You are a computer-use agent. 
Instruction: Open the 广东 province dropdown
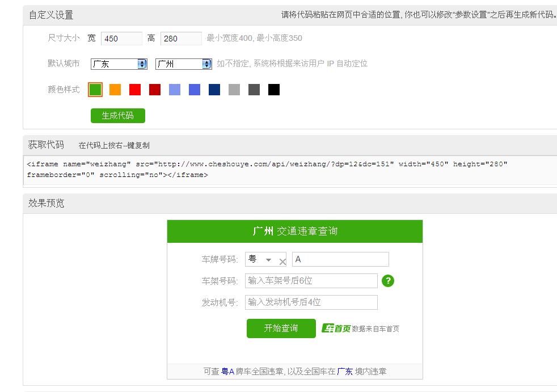point(119,64)
